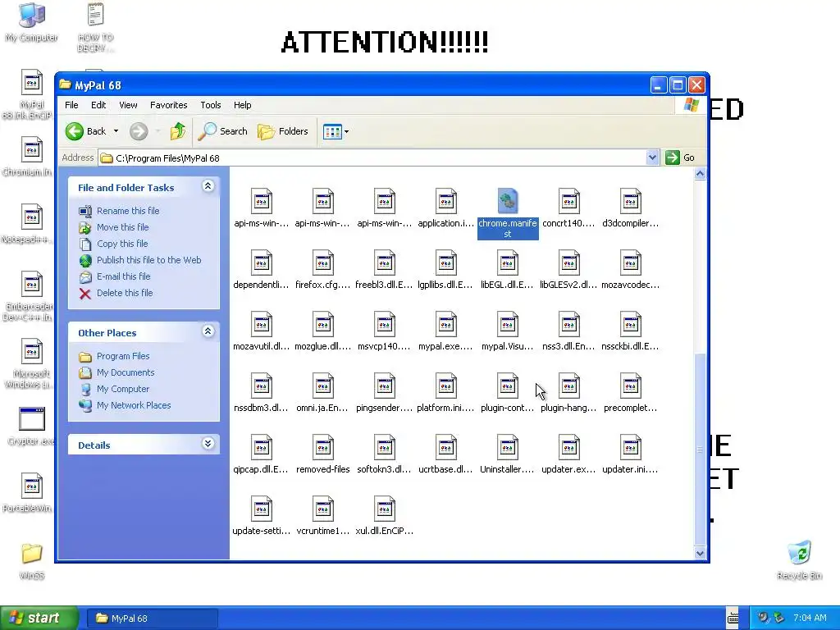Select the d3dcompiler file icon

[x=631, y=201]
